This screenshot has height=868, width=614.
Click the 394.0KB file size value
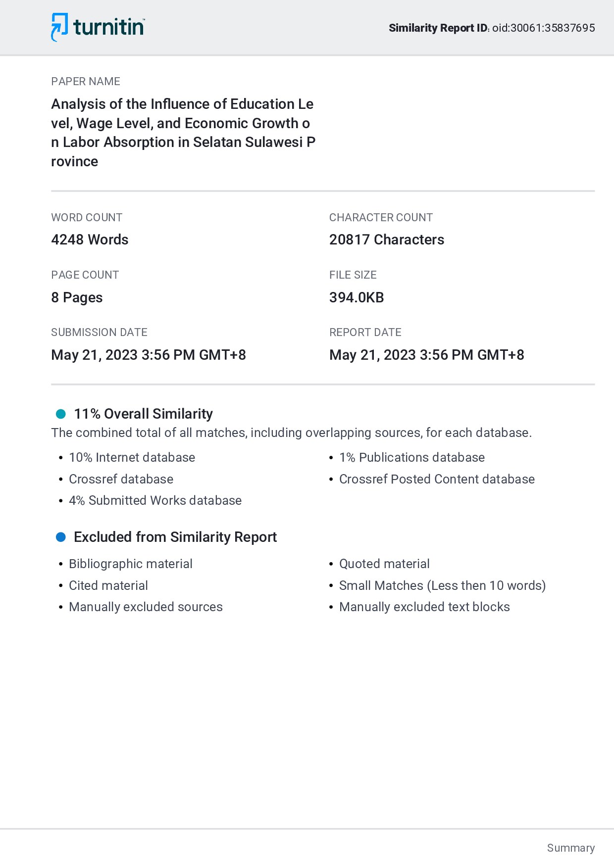coord(357,297)
